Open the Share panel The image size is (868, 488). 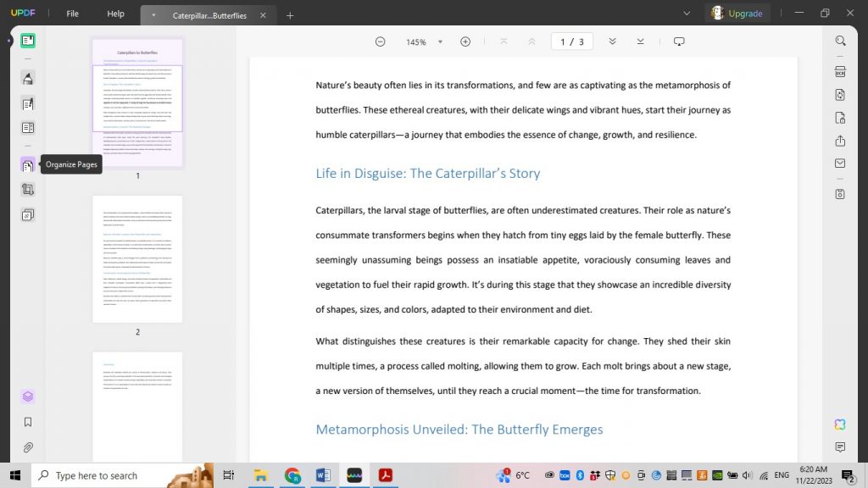coord(839,141)
